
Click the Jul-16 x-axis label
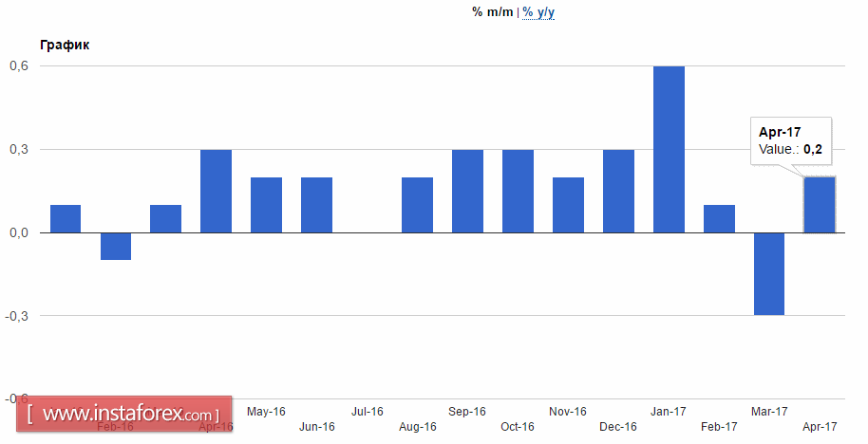click(x=367, y=412)
